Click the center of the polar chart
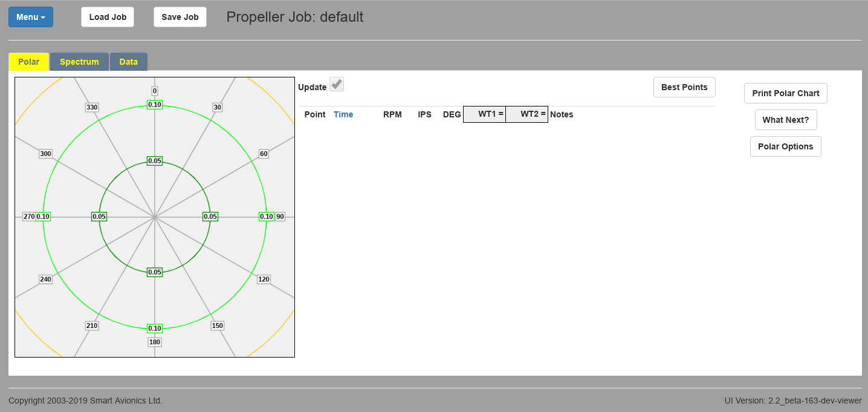Image resolution: width=868 pixels, height=412 pixels. pos(155,217)
